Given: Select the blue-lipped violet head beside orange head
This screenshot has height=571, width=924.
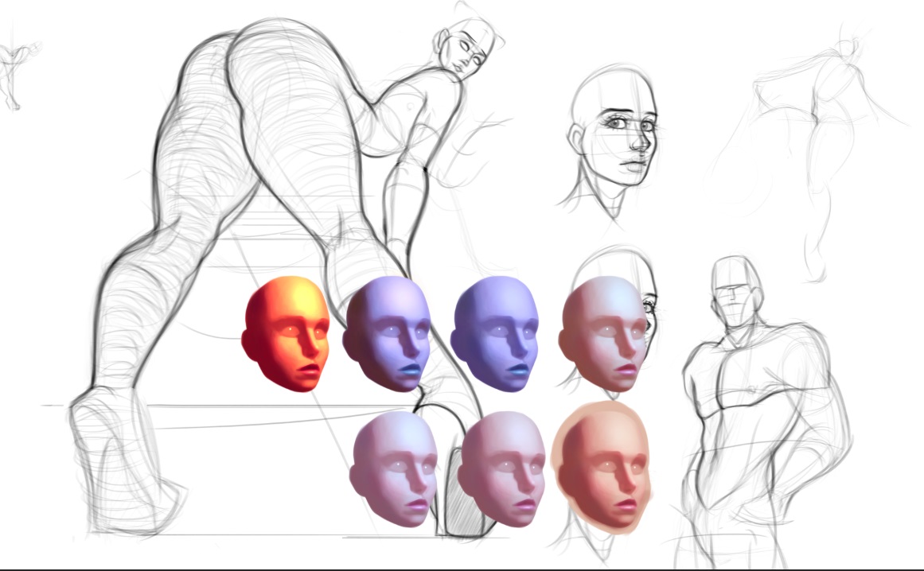Looking at the screenshot, I should pos(387,334).
